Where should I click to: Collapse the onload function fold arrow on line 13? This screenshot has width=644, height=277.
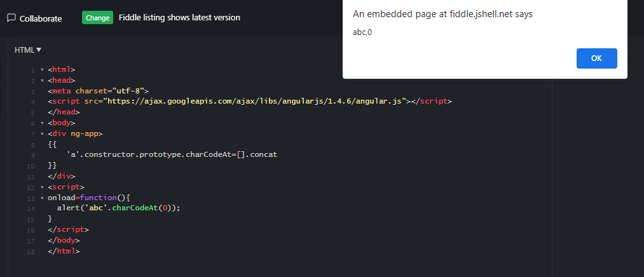coord(42,198)
